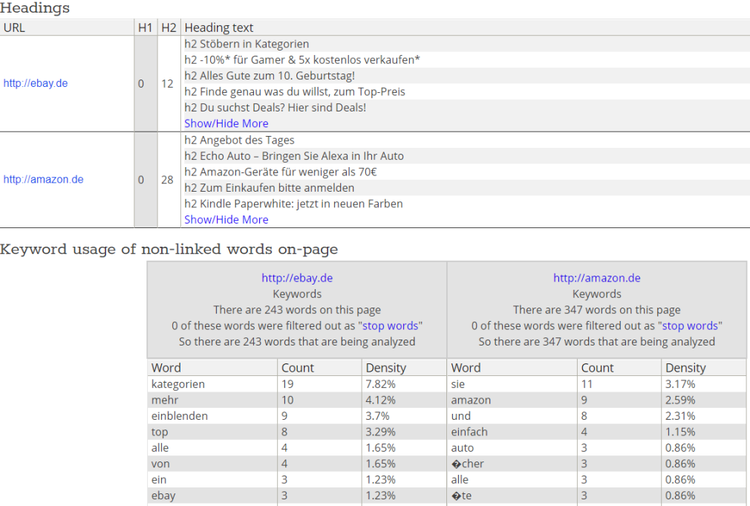
Task: Open http://amazon.de link in Keywords header
Action: [x=596, y=278]
